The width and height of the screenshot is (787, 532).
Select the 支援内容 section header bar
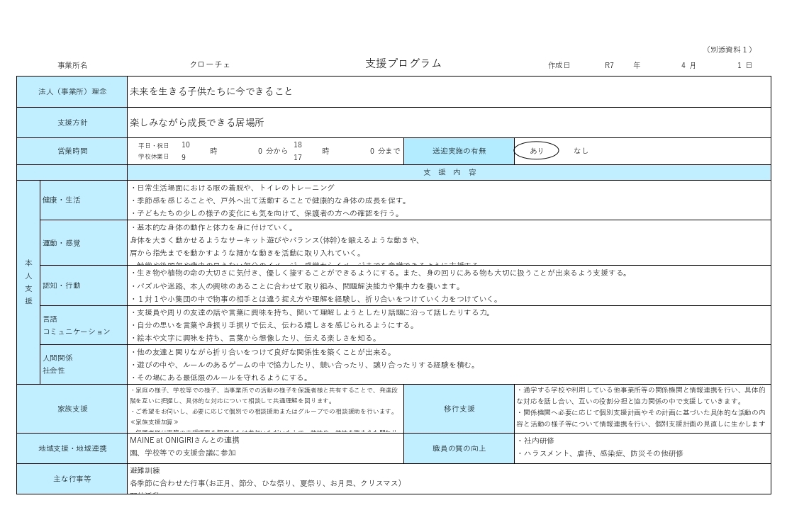point(449,172)
